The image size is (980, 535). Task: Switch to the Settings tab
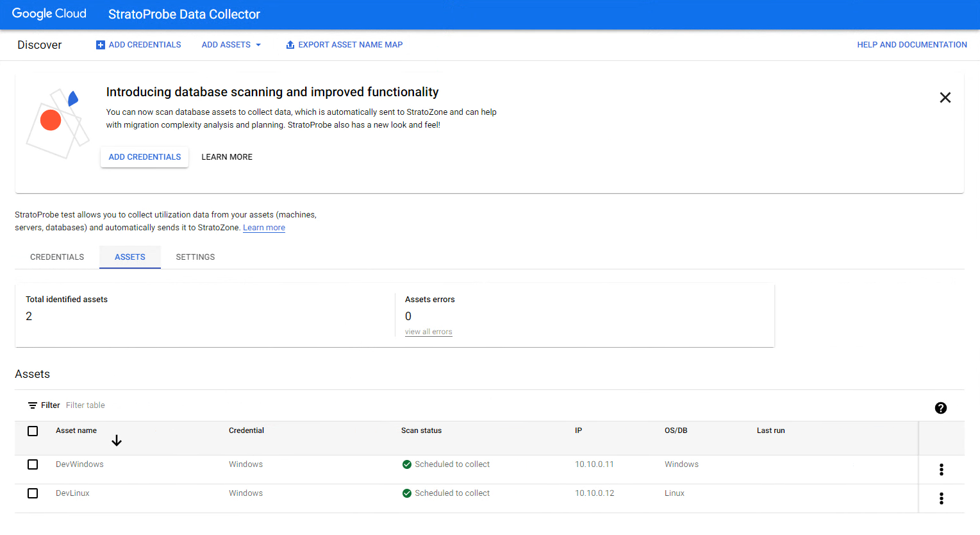pos(195,257)
